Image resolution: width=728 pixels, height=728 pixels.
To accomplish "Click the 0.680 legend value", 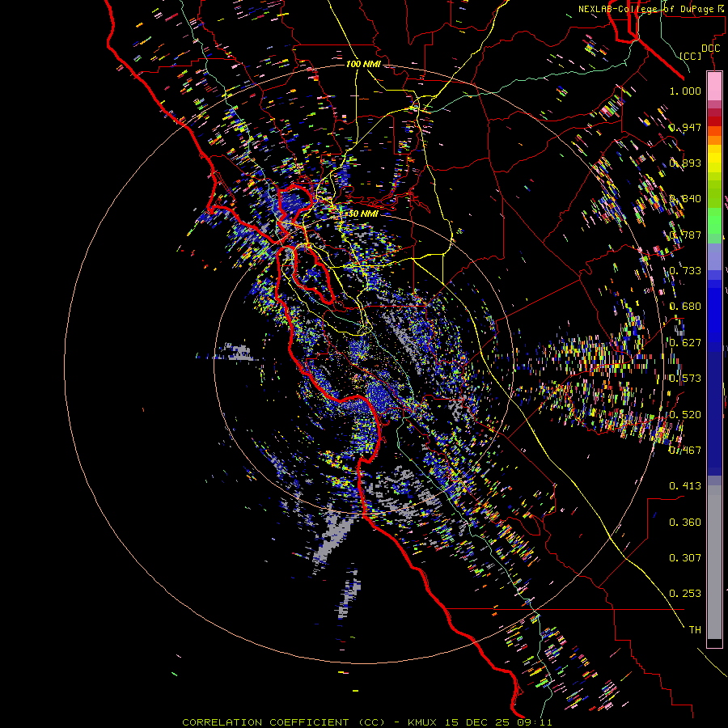I will (x=685, y=306).
